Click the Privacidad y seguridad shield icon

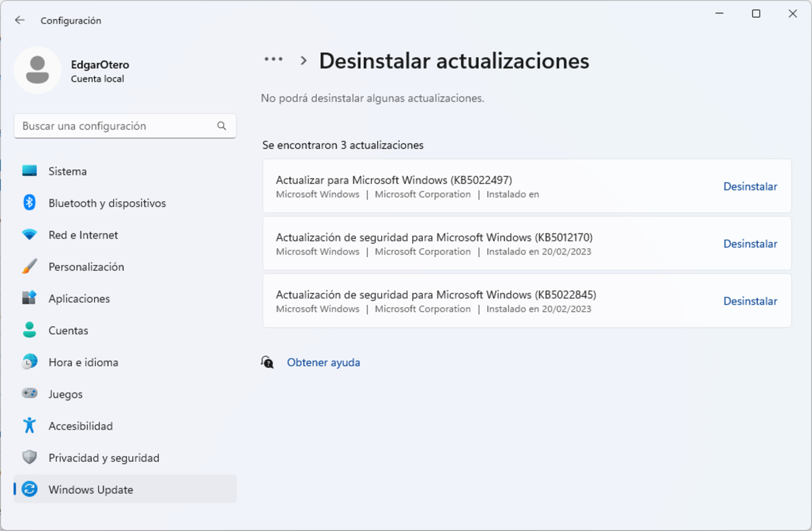(29, 457)
